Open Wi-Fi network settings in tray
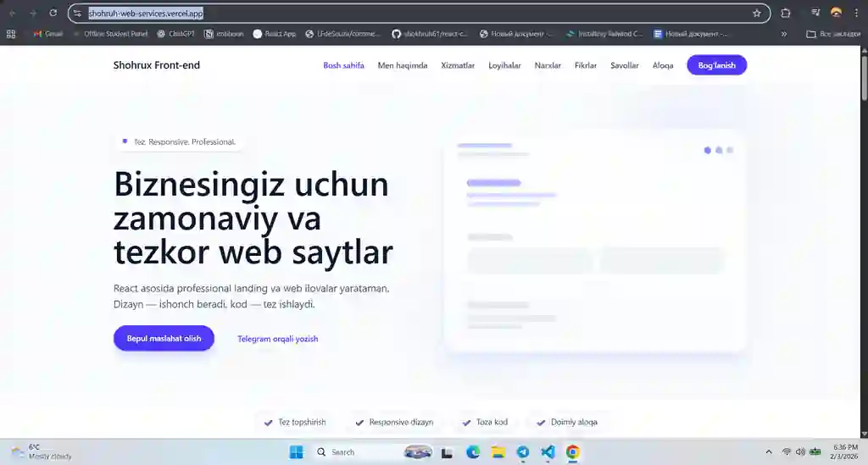Viewport: 868px width, 465px height. [786, 451]
